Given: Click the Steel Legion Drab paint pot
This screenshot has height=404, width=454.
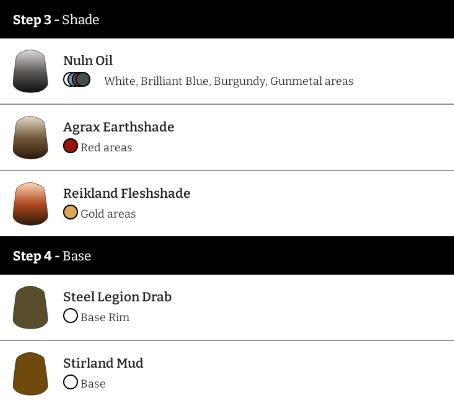Looking at the screenshot, I should (30, 307).
